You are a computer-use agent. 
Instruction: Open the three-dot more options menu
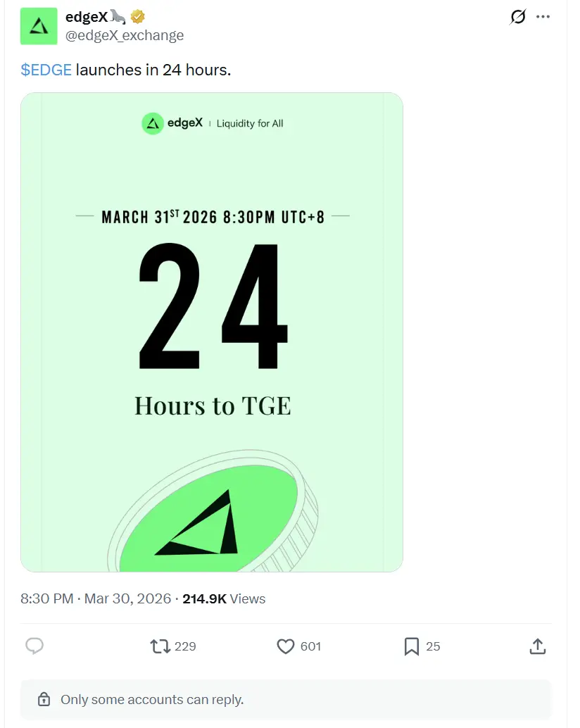pyautogui.click(x=543, y=17)
